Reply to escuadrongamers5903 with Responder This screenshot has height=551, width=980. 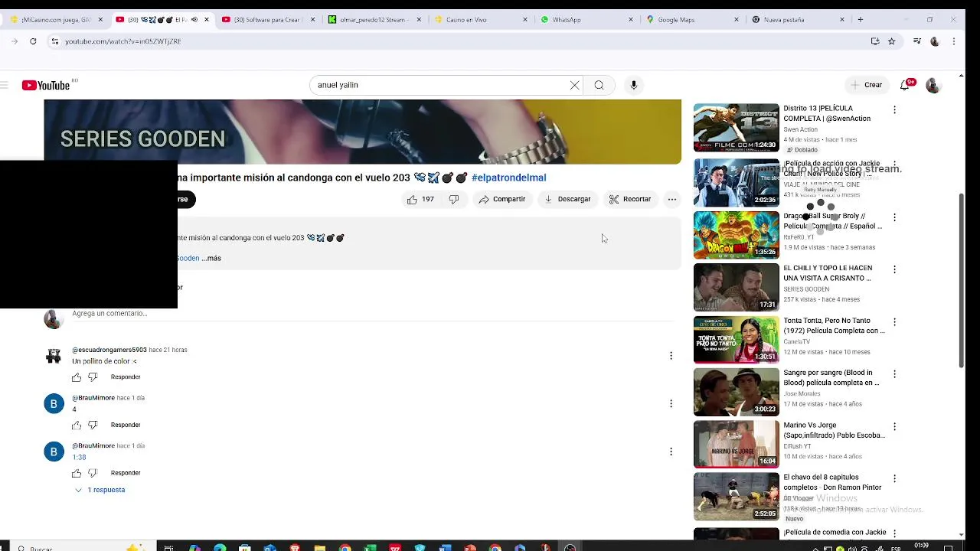(x=126, y=377)
